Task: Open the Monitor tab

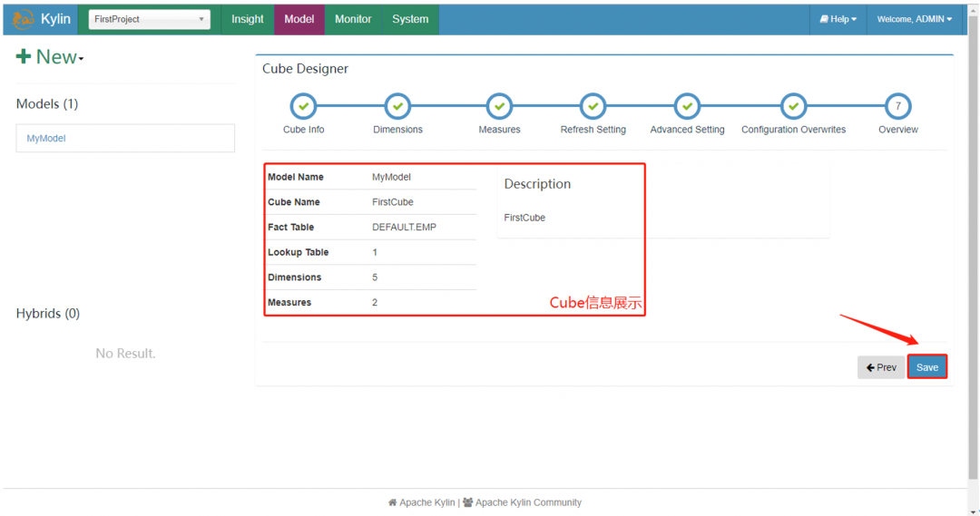Action: pos(353,19)
